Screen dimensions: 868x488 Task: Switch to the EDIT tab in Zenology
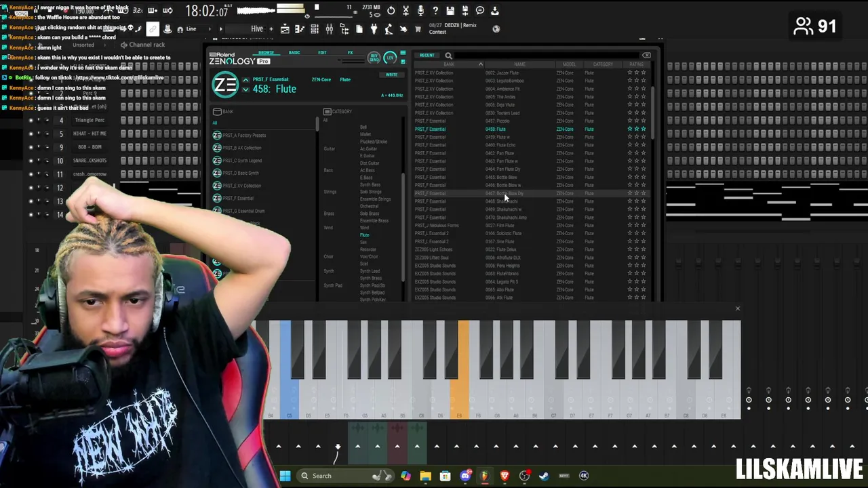pyautogui.click(x=322, y=53)
